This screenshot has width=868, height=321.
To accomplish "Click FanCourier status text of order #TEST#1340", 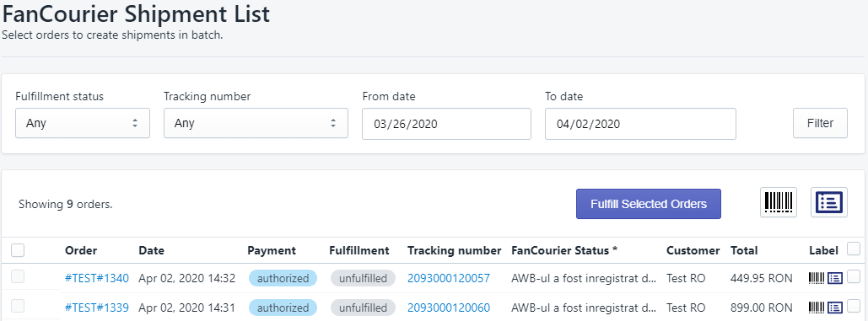I will point(584,279).
